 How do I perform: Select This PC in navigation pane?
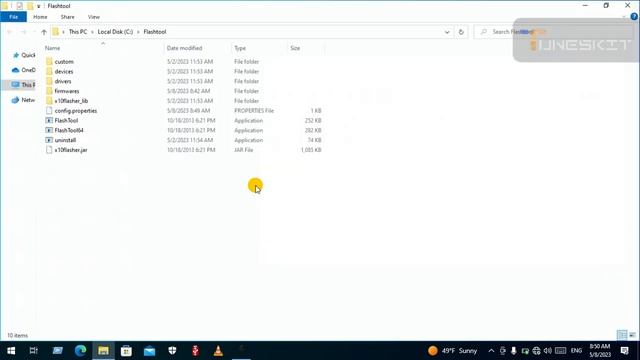24,85
